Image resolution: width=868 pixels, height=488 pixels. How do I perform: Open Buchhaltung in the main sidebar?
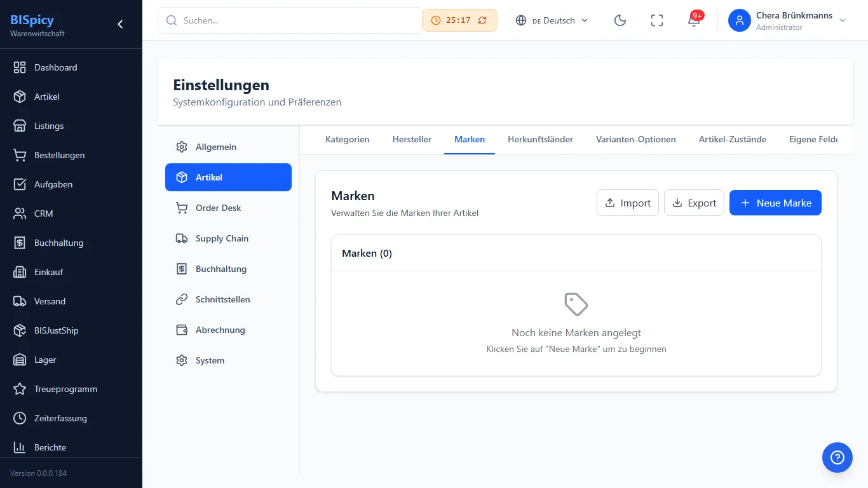[71, 243]
